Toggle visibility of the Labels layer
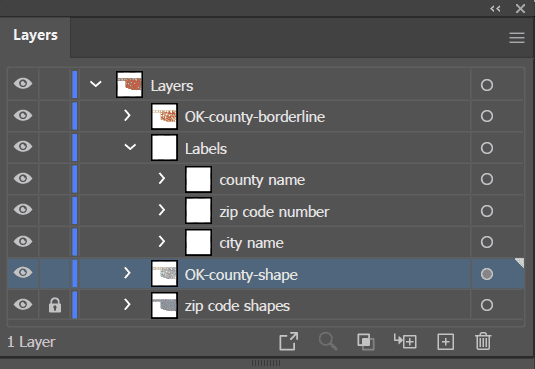Screen dimensions: 535x369 pos(23,146)
